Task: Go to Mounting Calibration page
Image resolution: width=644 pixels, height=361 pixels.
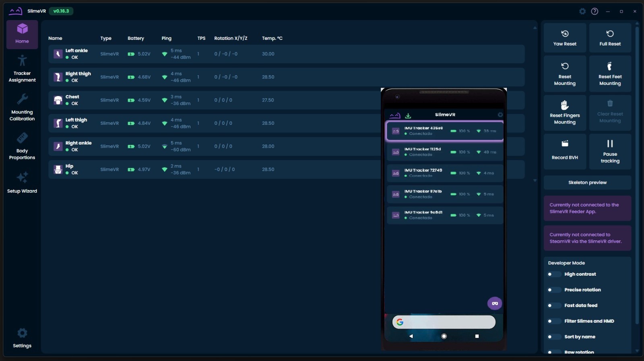Action: [22, 107]
